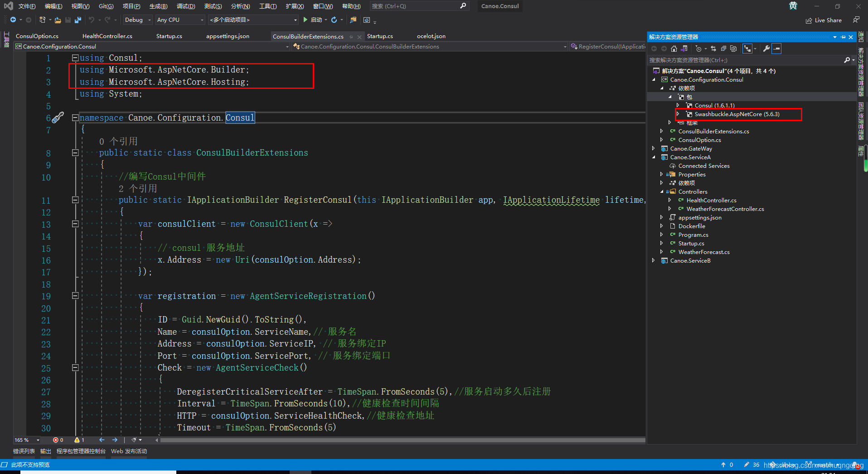
Task: Click Sync with Active Document icon
Action: point(713,49)
